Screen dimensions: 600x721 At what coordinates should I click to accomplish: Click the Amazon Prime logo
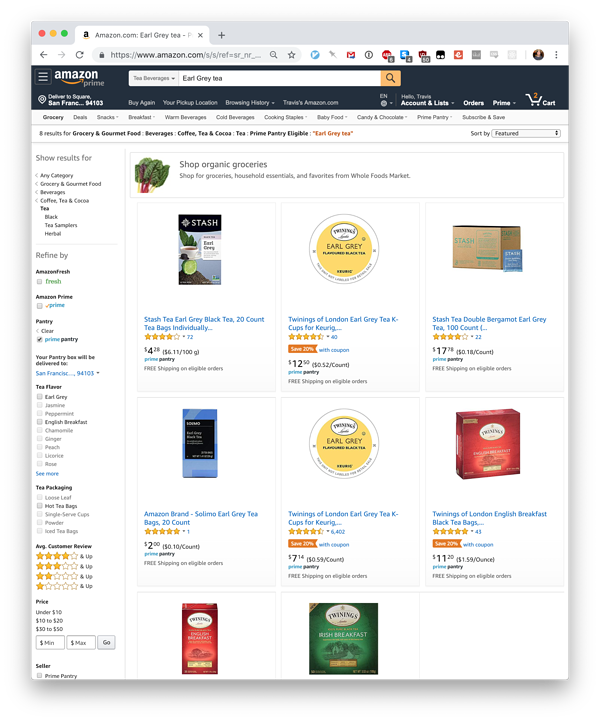[79, 77]
